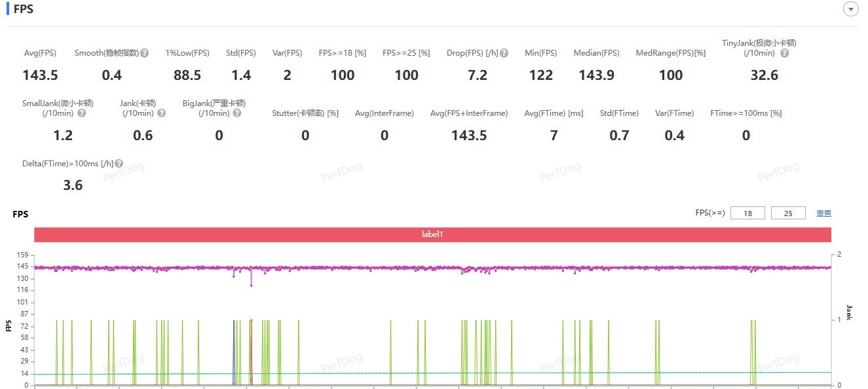The height and width of the screenshot is (389, 868).
Task: Click the TinyJank(极微小卡顿) question mark icon
Action: [x=784, y=53]
